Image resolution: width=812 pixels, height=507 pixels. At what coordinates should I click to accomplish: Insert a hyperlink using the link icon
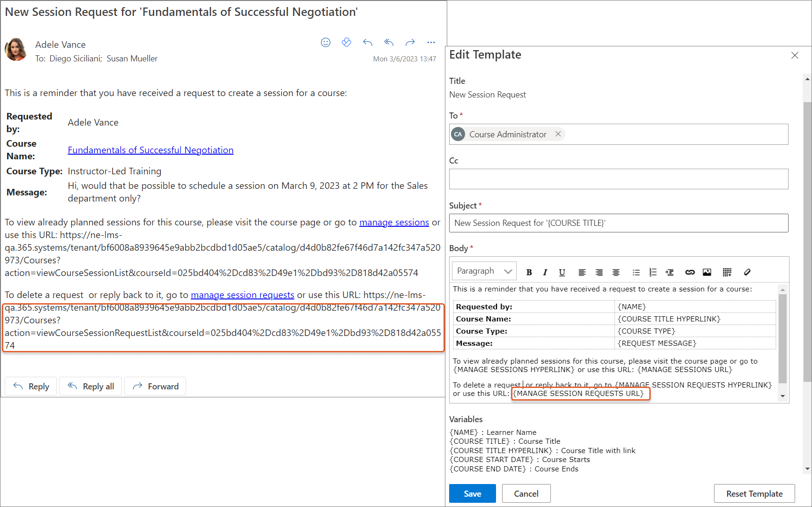(690, 272)
